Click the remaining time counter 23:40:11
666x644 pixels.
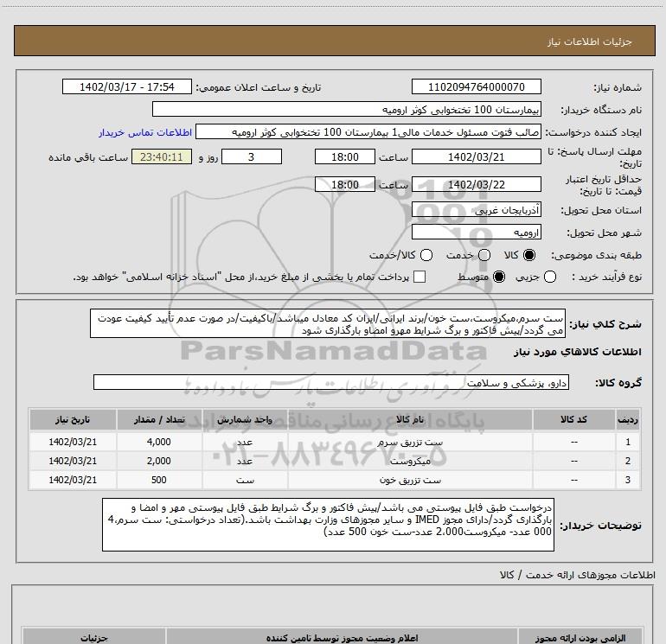(162, 156)
